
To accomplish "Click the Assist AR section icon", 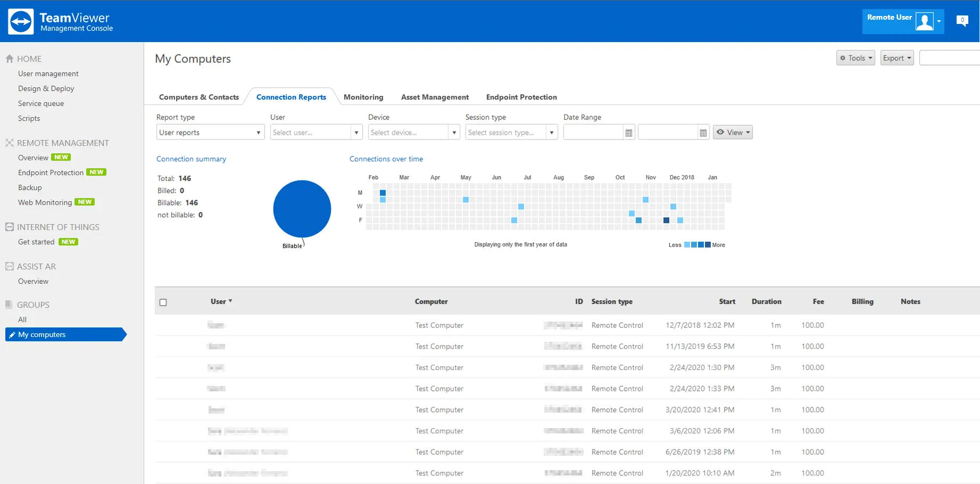I will (10, 266).
